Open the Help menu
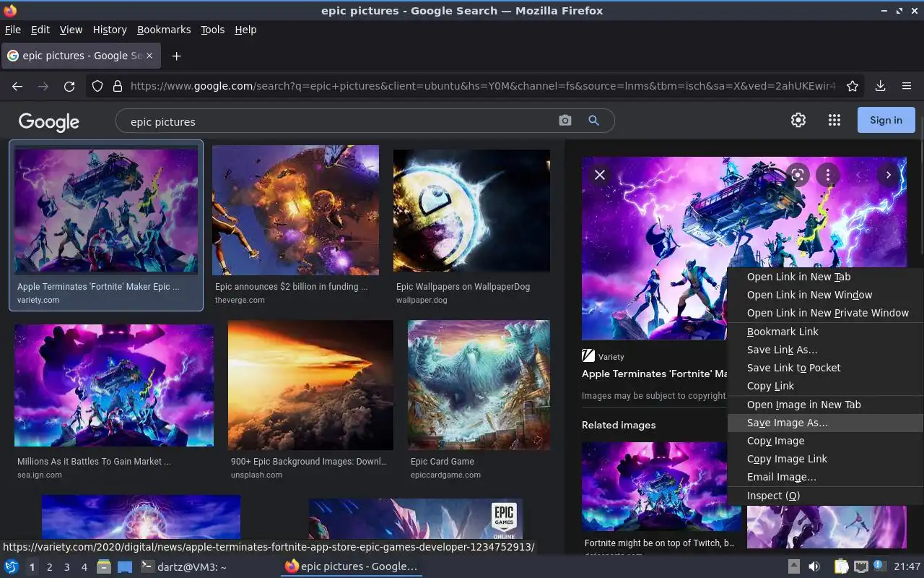 pos(245,30)
